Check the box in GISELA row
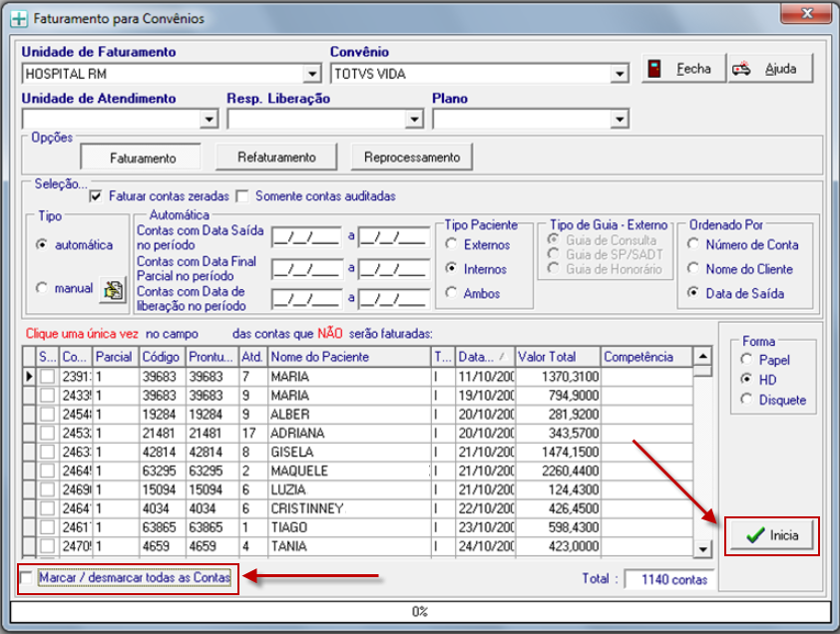This screenshot has width=840, height=634. pyautogui.click(x=47, y=452)
